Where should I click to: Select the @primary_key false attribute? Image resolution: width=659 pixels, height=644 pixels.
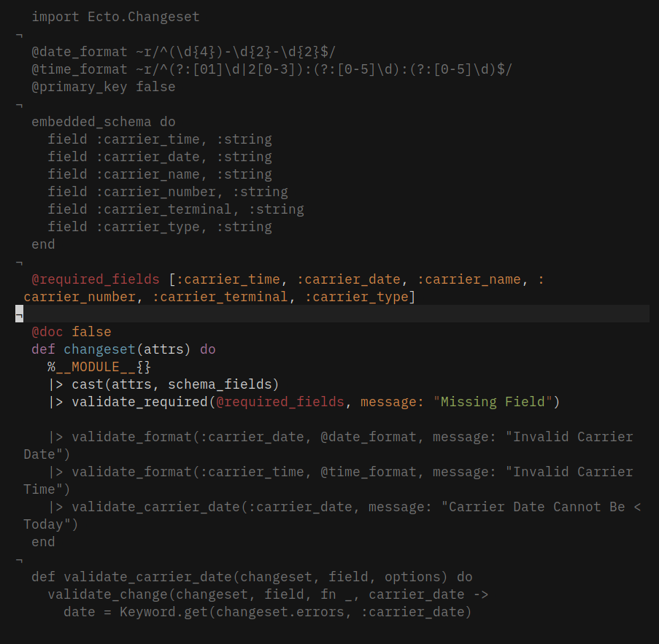click(103, 87)
